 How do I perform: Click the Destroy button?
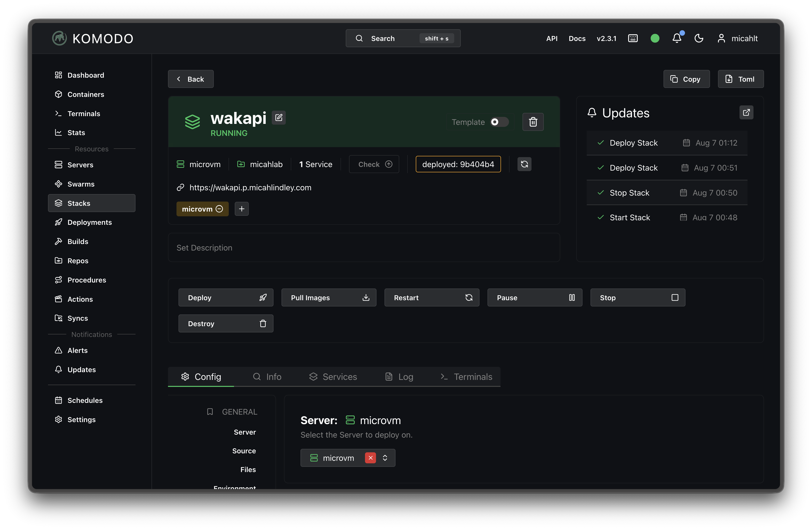coord(226,323)
